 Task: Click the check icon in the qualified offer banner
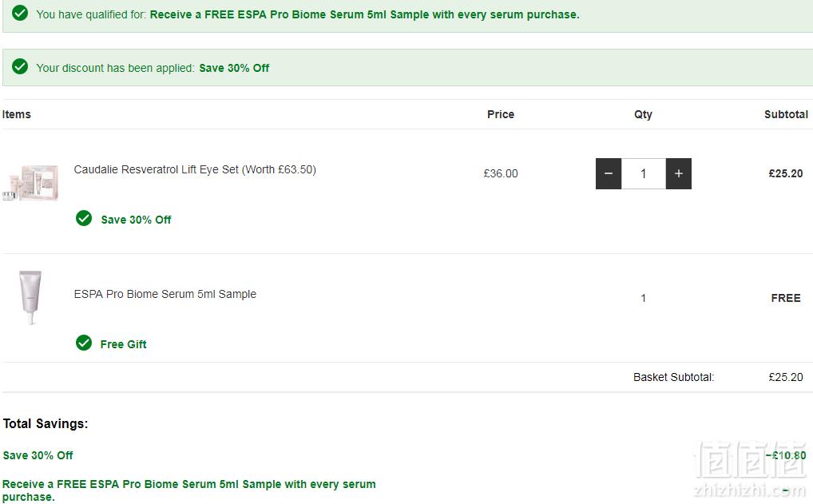point(20,13)
